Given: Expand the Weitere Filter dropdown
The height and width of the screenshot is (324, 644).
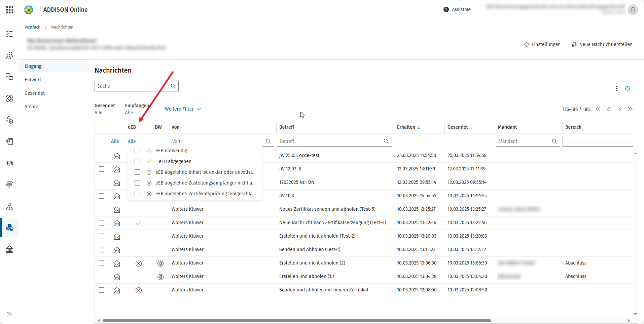Looking at the screenshot, I should tap(183, 109).
